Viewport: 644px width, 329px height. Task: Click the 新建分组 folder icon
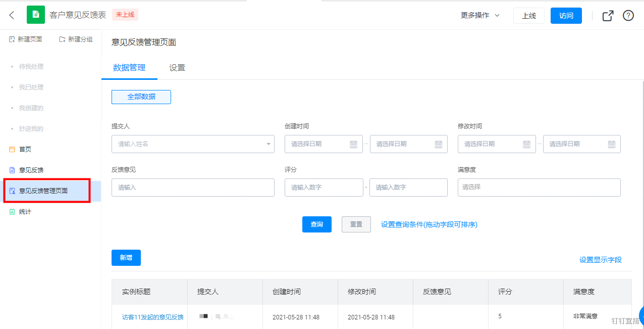coord(62,39)
